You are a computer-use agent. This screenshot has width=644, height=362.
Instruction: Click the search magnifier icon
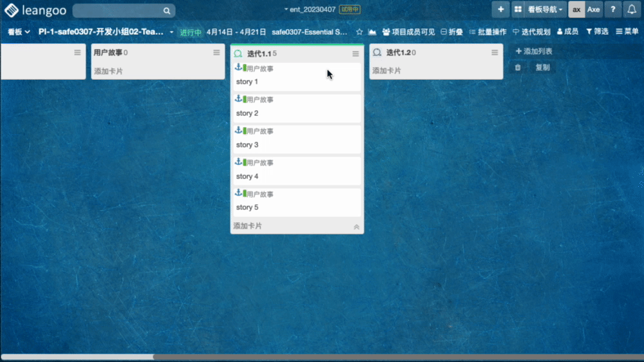click(x=167, y=11)
